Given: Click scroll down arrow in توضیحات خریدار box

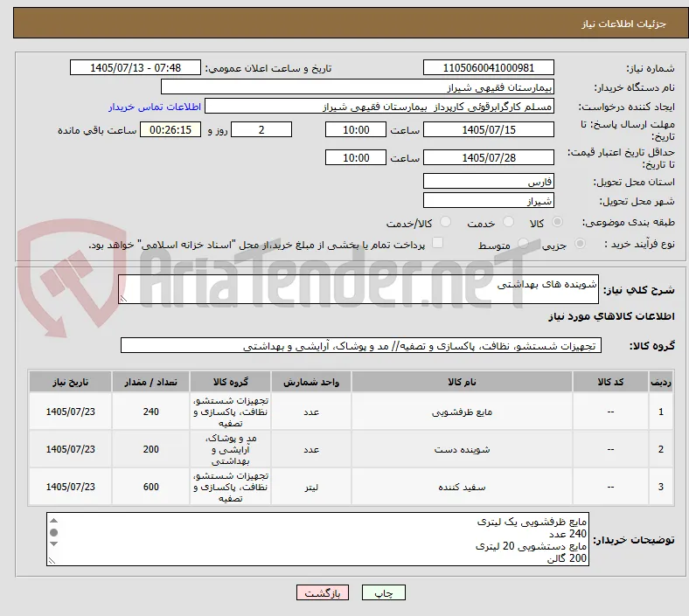Looking at the screenshot, I should [53, 544].
